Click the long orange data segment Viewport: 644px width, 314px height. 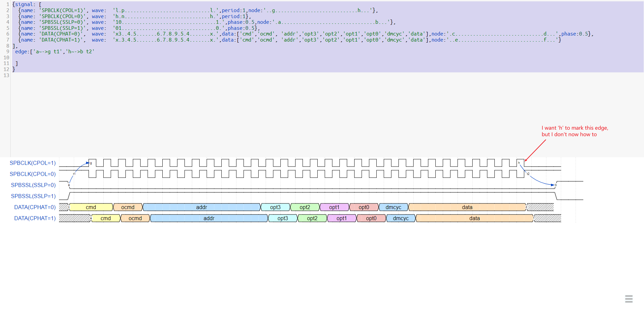467,207
